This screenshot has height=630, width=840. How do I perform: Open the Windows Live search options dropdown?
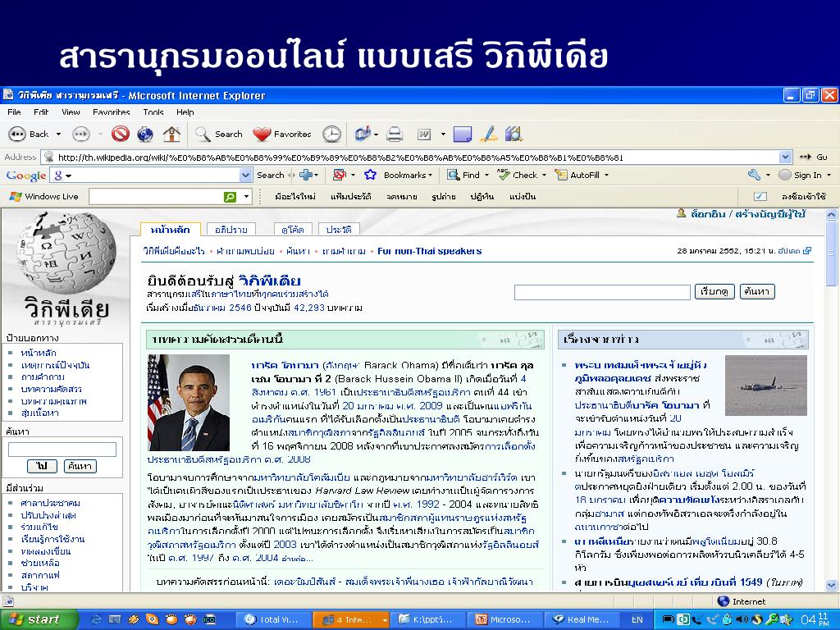pos(246,197)
